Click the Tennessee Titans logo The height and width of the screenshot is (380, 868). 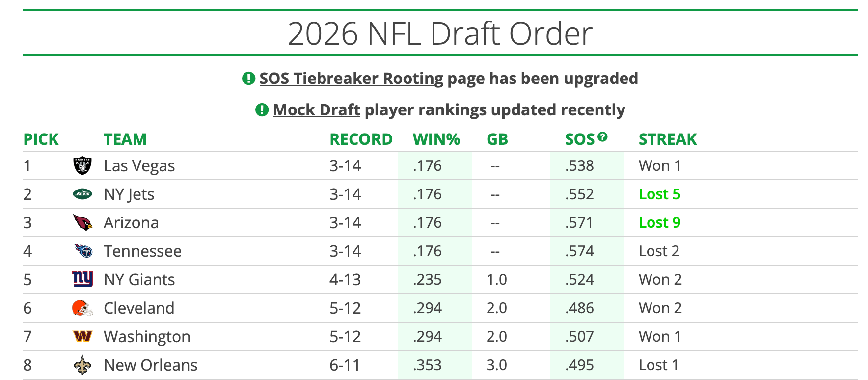pyautogui.click(x=82, y=251)
